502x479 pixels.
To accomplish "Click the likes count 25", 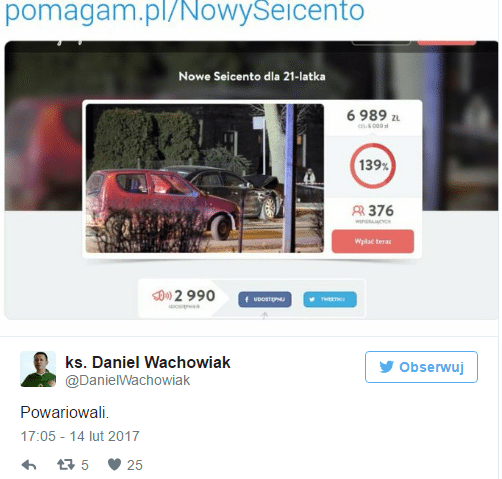I will point(135,465).
